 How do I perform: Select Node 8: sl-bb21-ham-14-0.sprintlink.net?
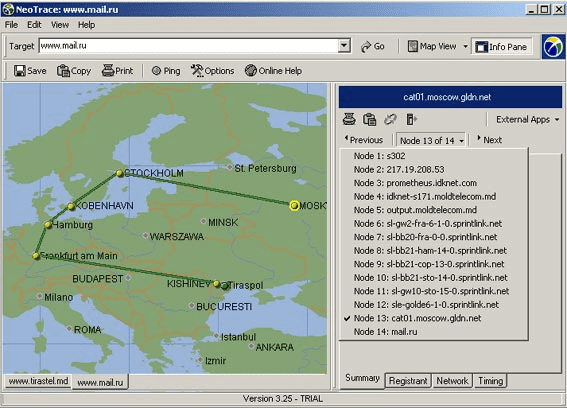coord(434,250)
